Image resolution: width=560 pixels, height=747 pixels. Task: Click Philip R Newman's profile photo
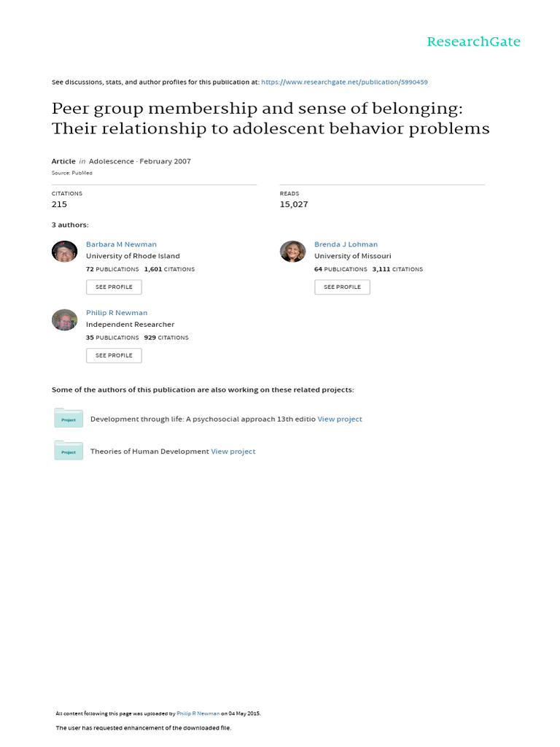tap(65, 320)
